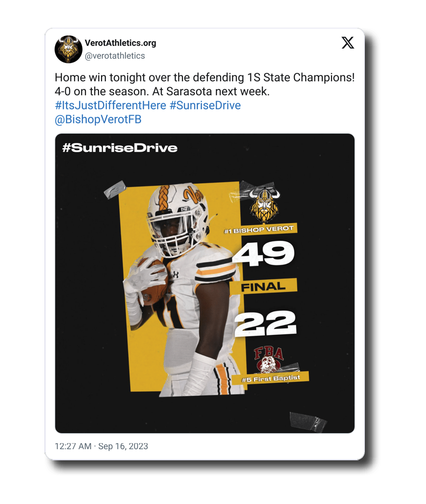Click the white #SunriseDrive heading in the image

(120, 148)
